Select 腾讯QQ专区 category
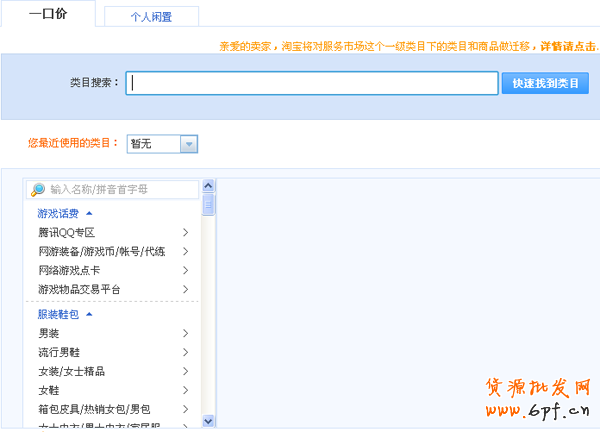 66,232
